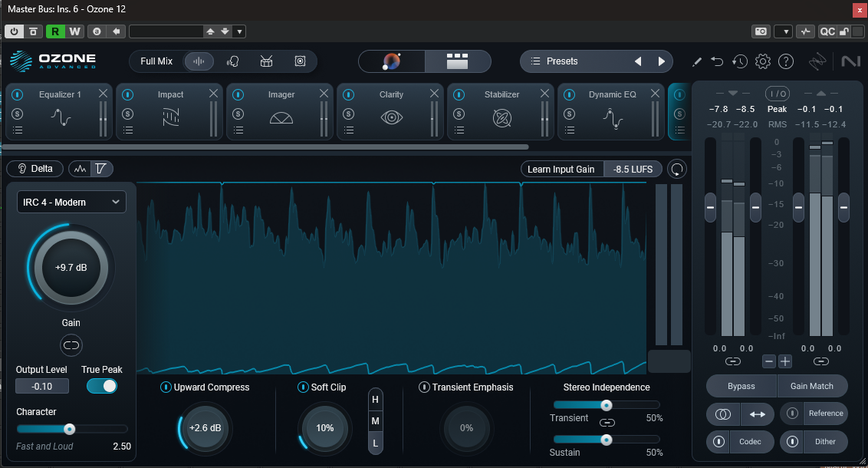The width and height of the screenshot is (868, 468).
Task: Select Soft Clip High mode
Action: (x=375, y=399)
